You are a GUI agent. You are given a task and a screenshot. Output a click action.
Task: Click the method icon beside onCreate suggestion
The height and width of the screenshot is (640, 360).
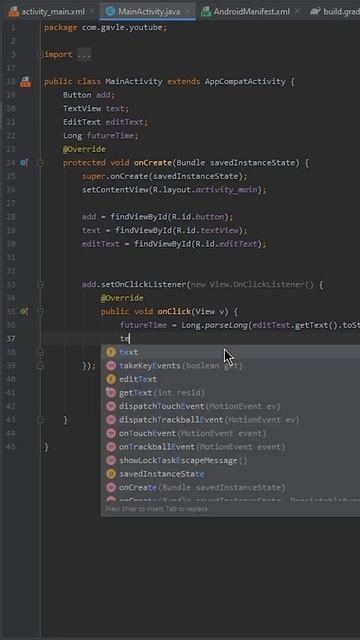tap(111, 487)
